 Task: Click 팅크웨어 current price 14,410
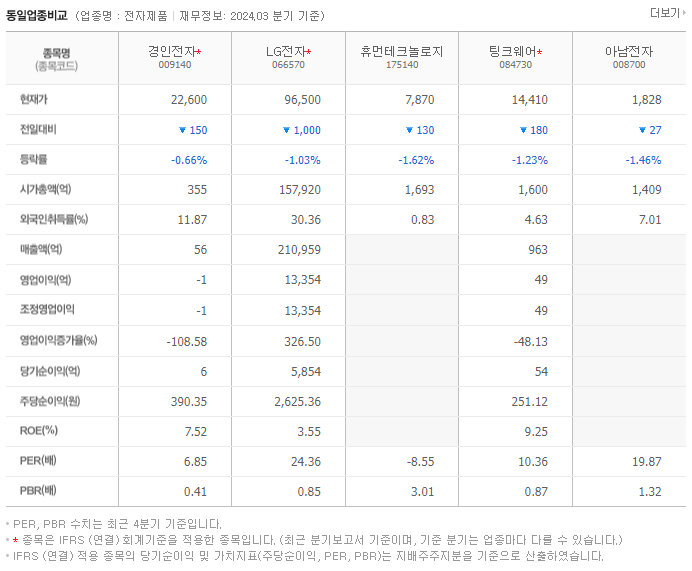(x=530, y=100)
